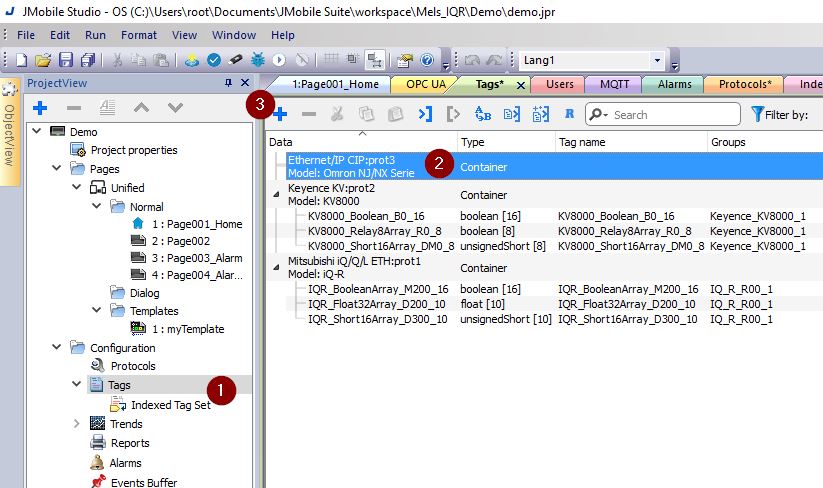The image size is (823, 488).
Task: Collapse the Demo root node
Action: click(37, 131)
